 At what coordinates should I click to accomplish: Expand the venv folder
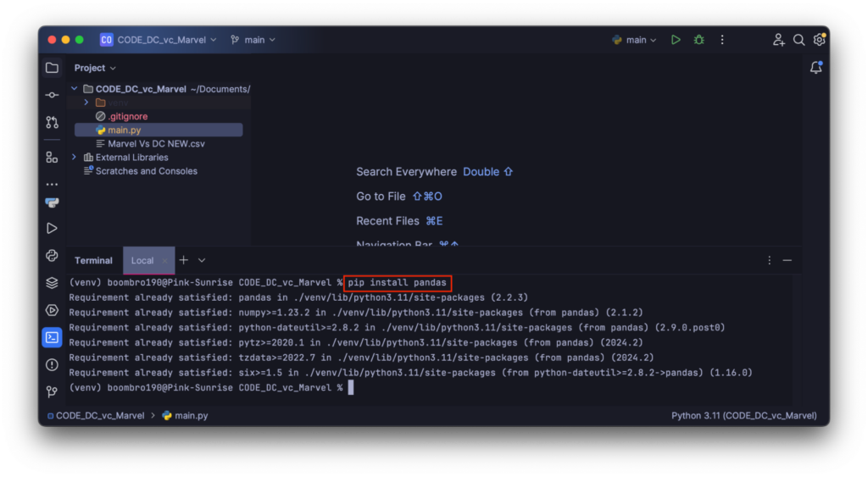pyautogui.click(x=86, y=103)
